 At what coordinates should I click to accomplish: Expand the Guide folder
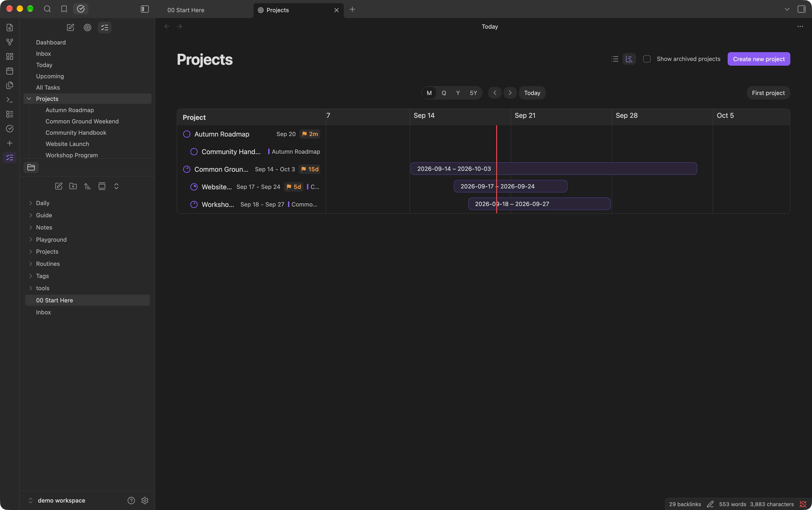coord(31,215)
